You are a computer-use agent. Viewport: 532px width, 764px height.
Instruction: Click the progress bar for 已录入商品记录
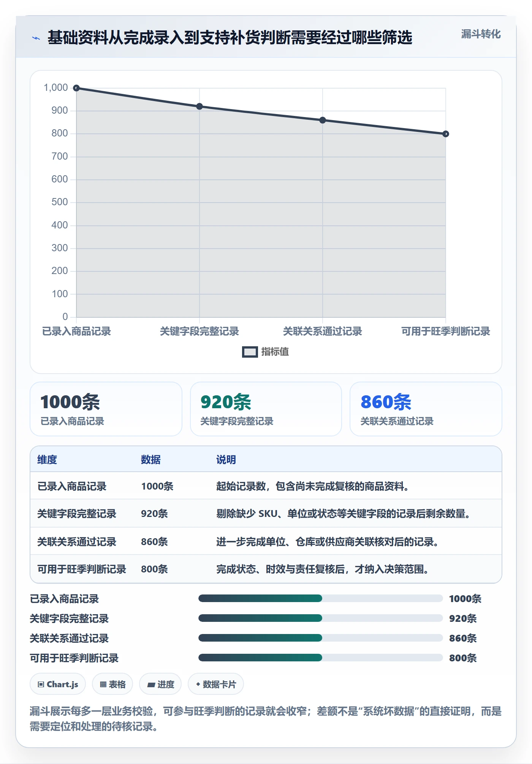[x=320, y=598]
